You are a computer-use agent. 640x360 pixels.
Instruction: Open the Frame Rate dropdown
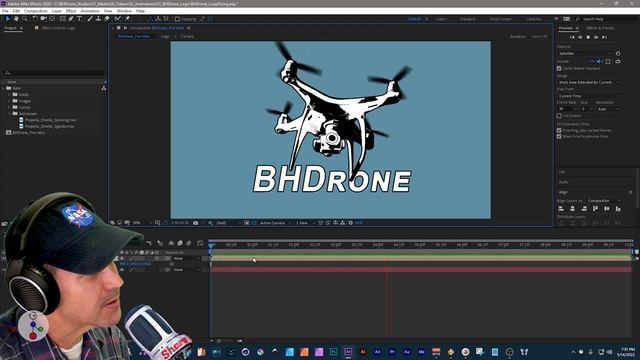[x=568, y=109]
